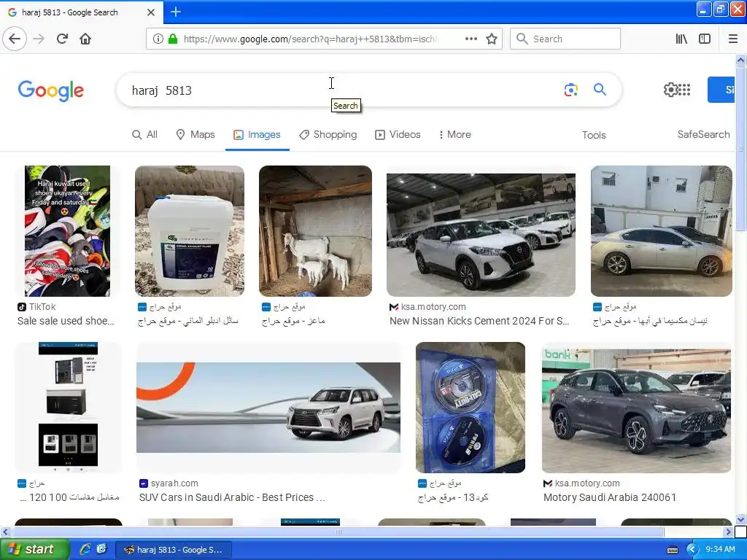The width and height of the screenshot is (747, 560).
Task: Open the Google apps grid icon
Action: tap(684, 90)
